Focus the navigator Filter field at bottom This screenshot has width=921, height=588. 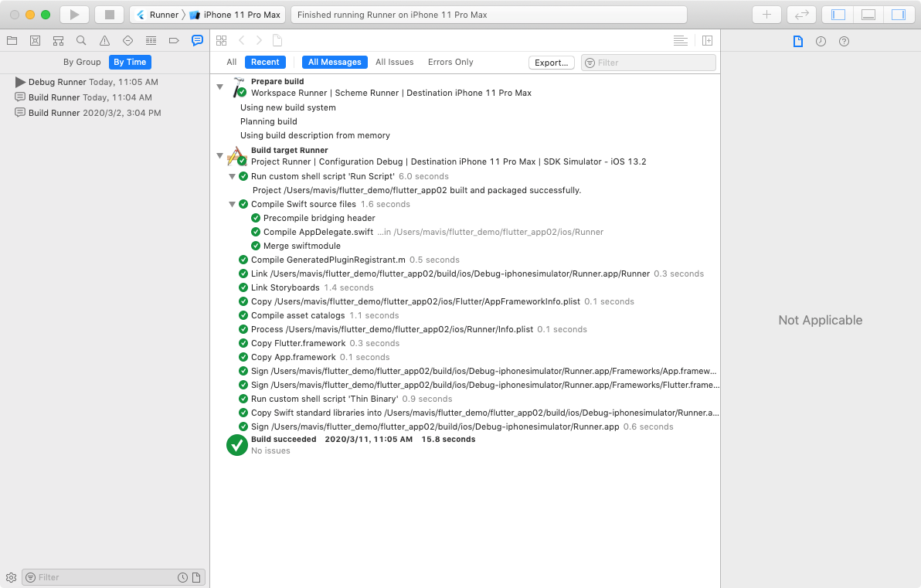(114, 577)
